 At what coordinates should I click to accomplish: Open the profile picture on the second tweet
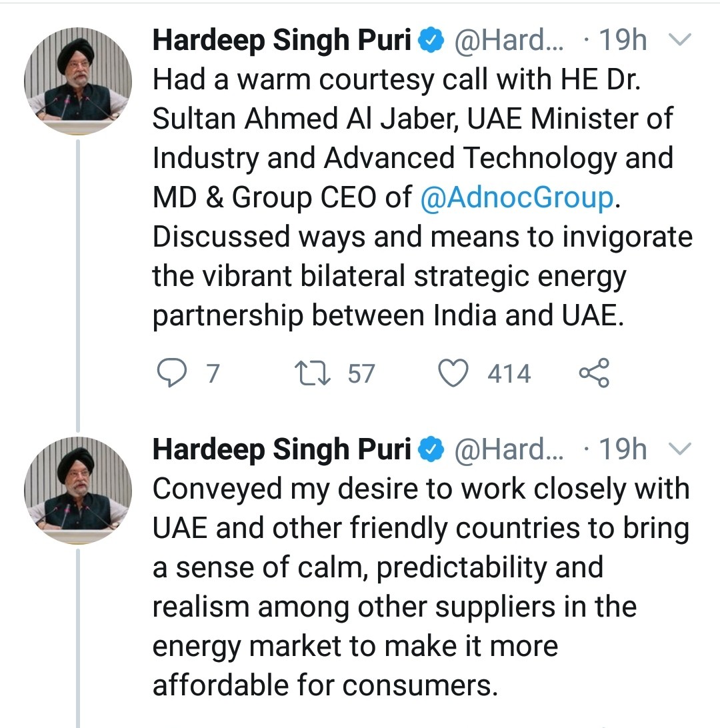coord(78,490)
